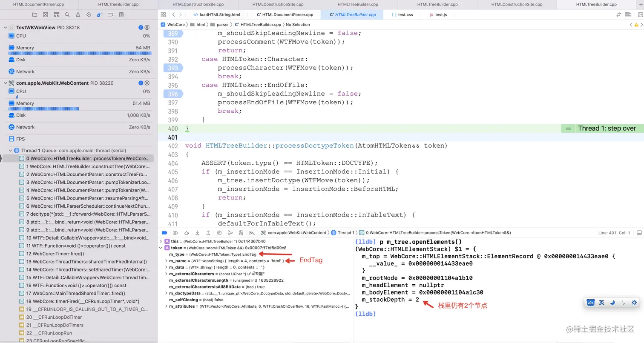Image resolution: width=644 pixels, height=343 pixels.
Task: Click the parser folder in jump bar
Action: (220, 25)
